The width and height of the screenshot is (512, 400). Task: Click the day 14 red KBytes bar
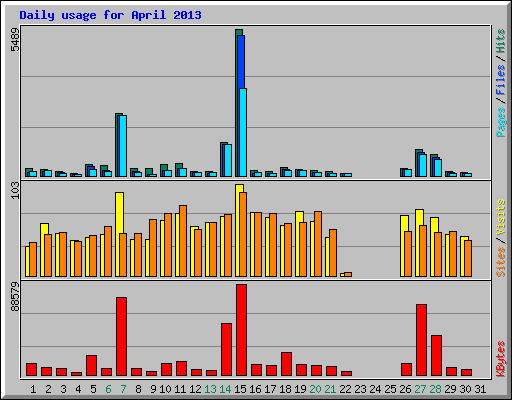click(x=226, y=350)
